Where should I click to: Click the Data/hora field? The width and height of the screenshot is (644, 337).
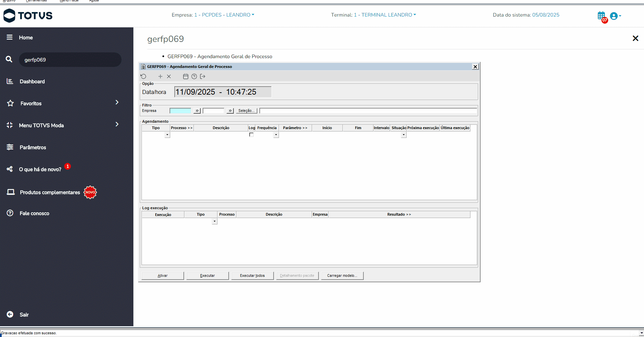[x=223, y=92]
